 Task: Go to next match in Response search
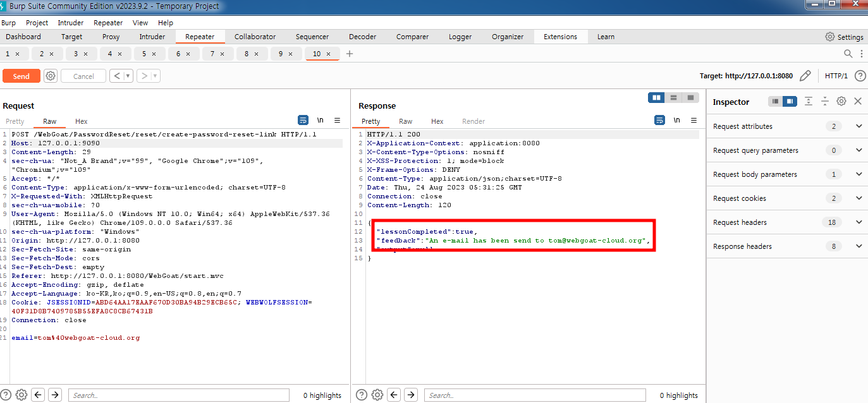tap(411, 395)
